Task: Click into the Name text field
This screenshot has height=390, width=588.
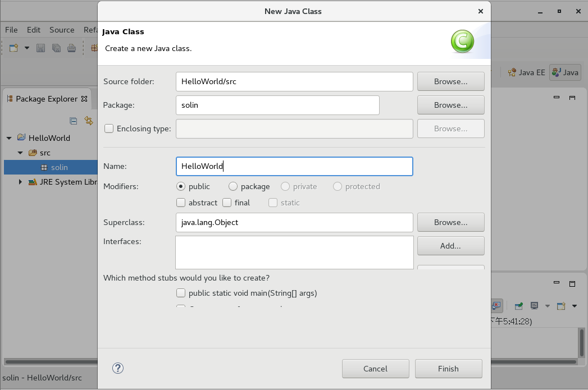Action: [x=294, y=166]
